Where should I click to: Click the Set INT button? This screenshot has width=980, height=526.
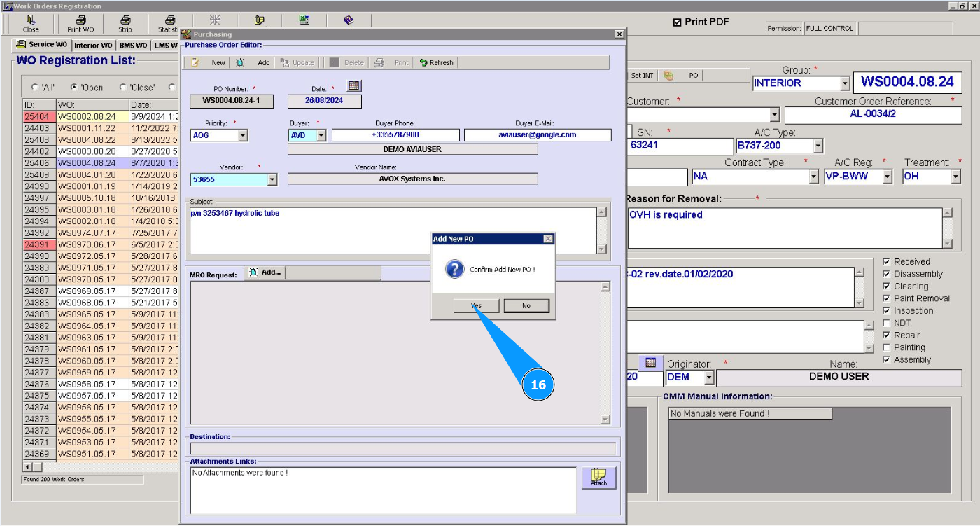(x=642, y=75)
